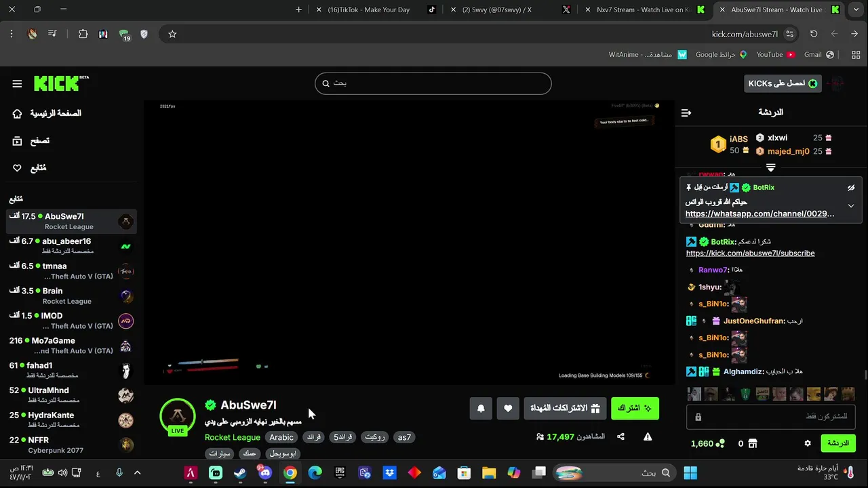Open abu_abeer16 channel in sidebar
868x488 pixels.
(x=71, y=246)
